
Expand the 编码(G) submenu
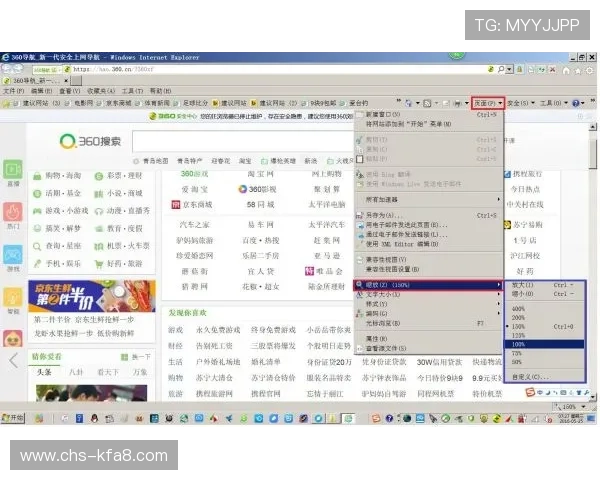428,313
